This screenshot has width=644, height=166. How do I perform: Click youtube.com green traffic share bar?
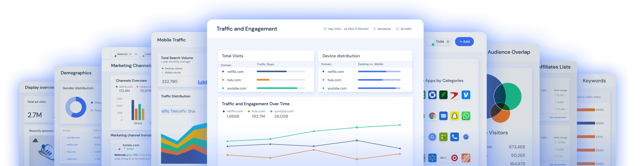(277, 88)
